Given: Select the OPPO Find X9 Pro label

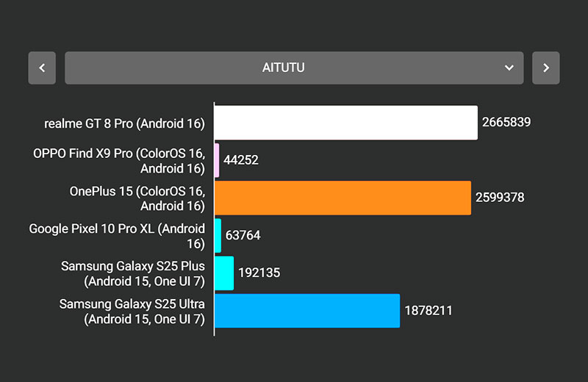Looking at the screenshot, I should click(118, 161).
